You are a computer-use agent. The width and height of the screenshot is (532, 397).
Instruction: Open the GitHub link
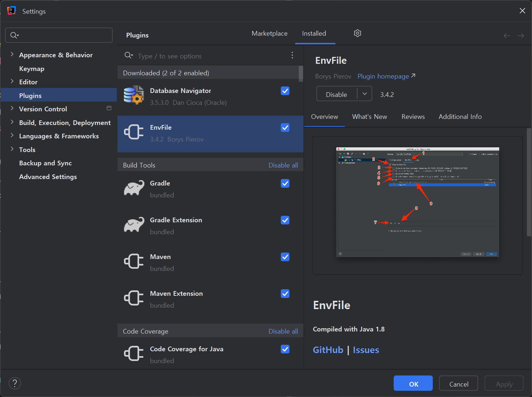[x=328, y=350]
